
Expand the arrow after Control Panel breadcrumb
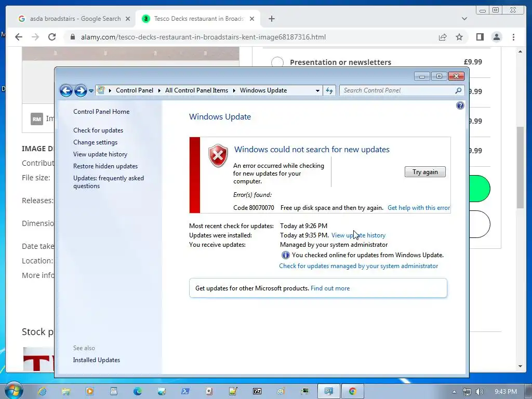159,90
